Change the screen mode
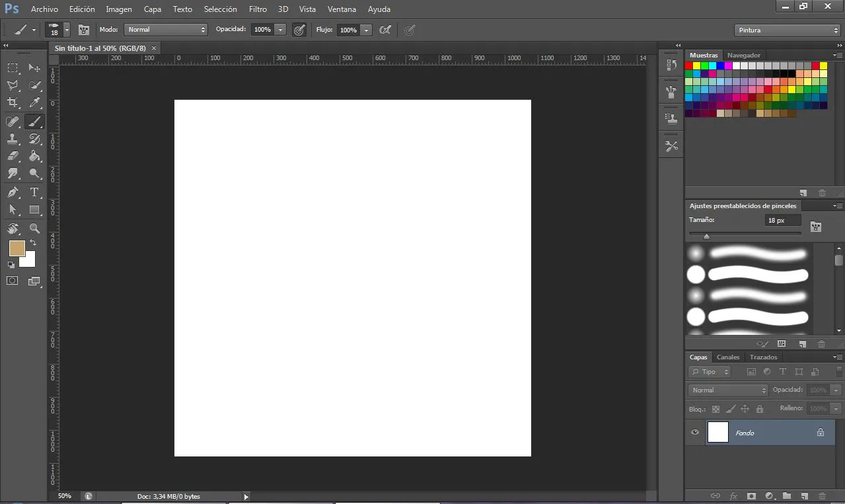This screenshot has height=504, width=845. click(34, 281)
